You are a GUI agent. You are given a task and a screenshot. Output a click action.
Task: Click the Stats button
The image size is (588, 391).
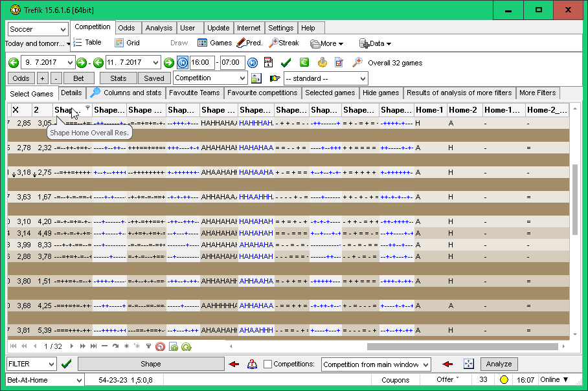[x=118, y=78]
